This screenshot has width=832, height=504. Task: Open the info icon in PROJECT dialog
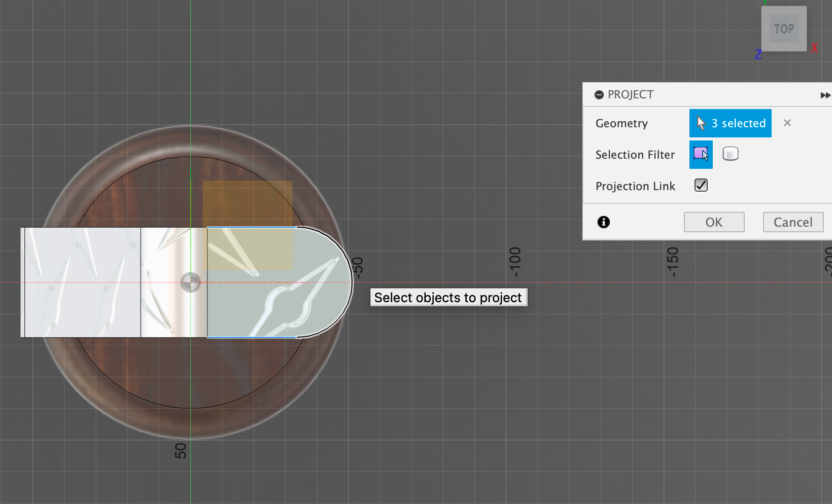(603, 222)
